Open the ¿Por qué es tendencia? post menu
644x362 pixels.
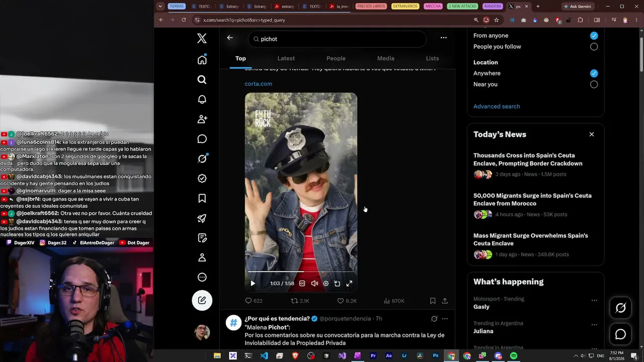point(445,319)
